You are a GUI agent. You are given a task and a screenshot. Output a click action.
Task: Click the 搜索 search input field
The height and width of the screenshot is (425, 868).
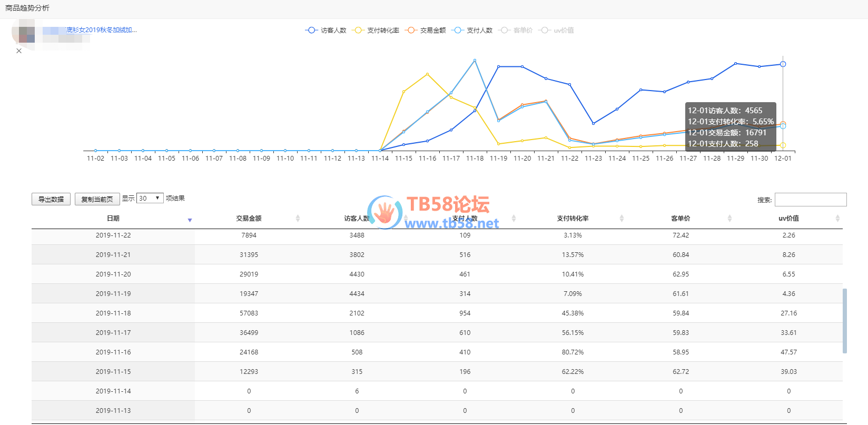click(810, 200)
